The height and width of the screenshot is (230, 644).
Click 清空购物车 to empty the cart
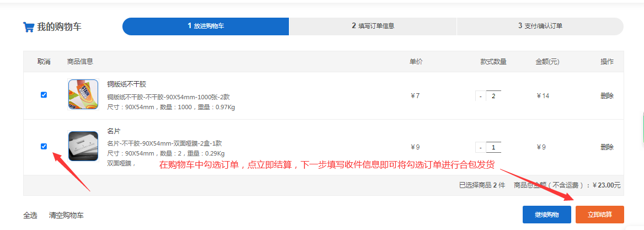click(66, 216)
